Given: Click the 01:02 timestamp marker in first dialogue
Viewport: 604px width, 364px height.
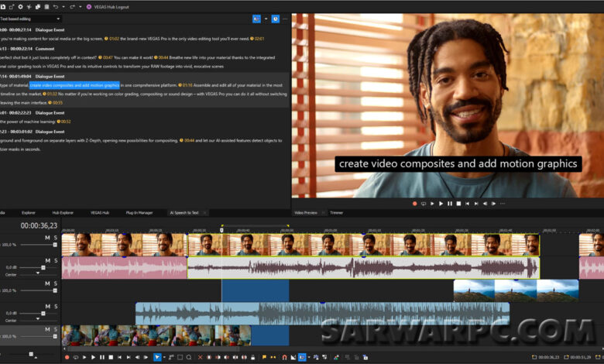Looking at the screenshot, I should click(112, 39).
